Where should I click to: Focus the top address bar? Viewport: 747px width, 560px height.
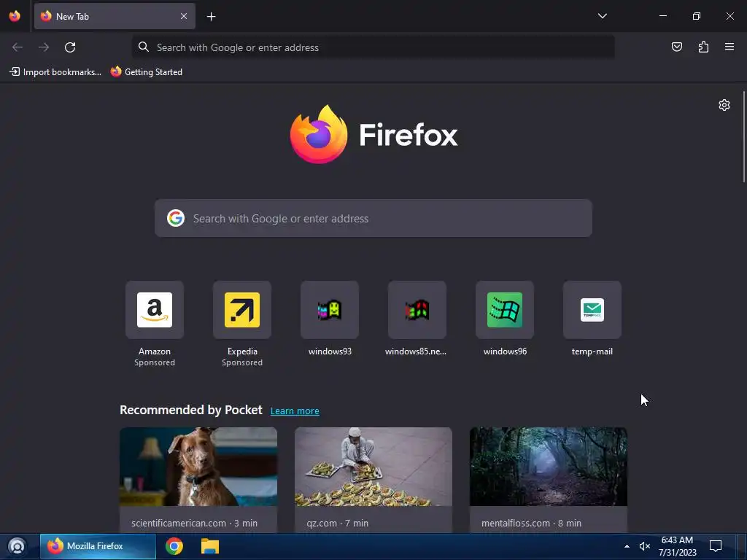pos(373,47)
